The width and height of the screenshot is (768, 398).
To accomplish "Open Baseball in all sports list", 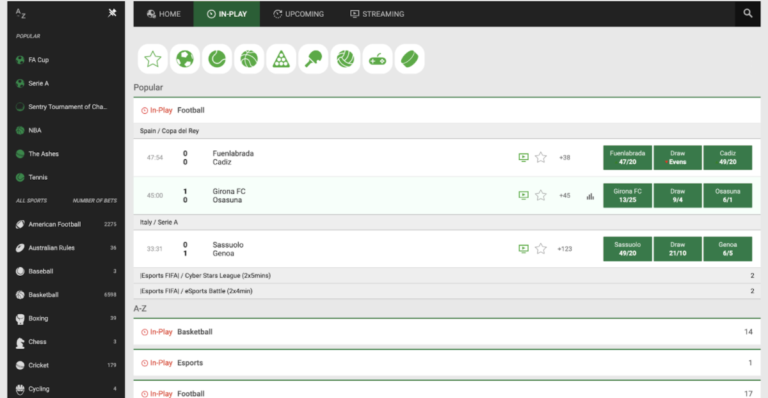I will point(66,271).
